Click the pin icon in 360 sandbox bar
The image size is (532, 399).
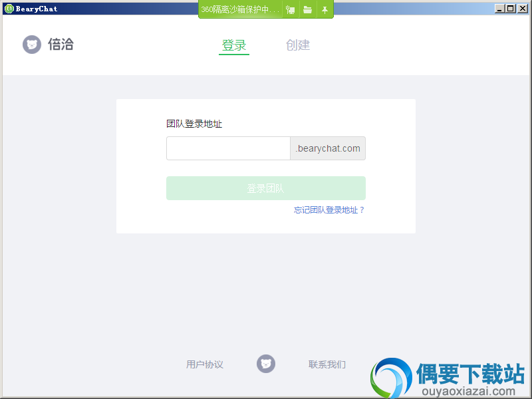[x=325, y=10]
